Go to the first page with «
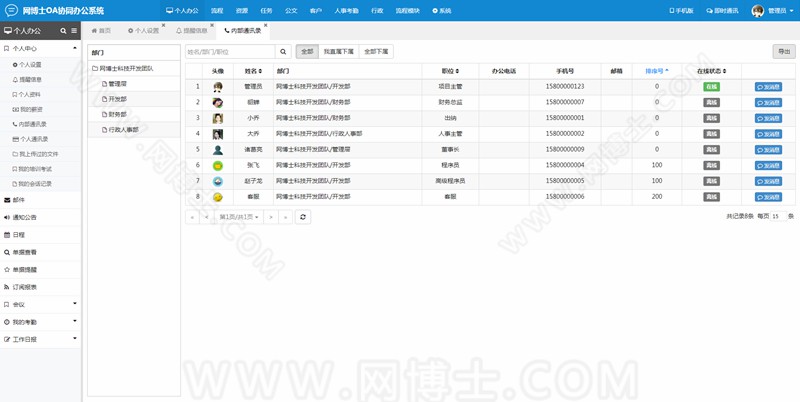 tap(192, 217)
